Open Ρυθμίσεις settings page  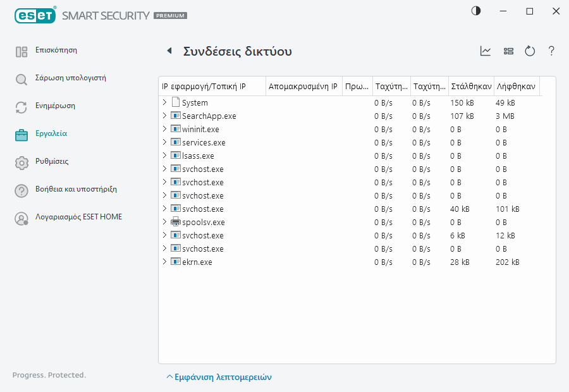51,162
